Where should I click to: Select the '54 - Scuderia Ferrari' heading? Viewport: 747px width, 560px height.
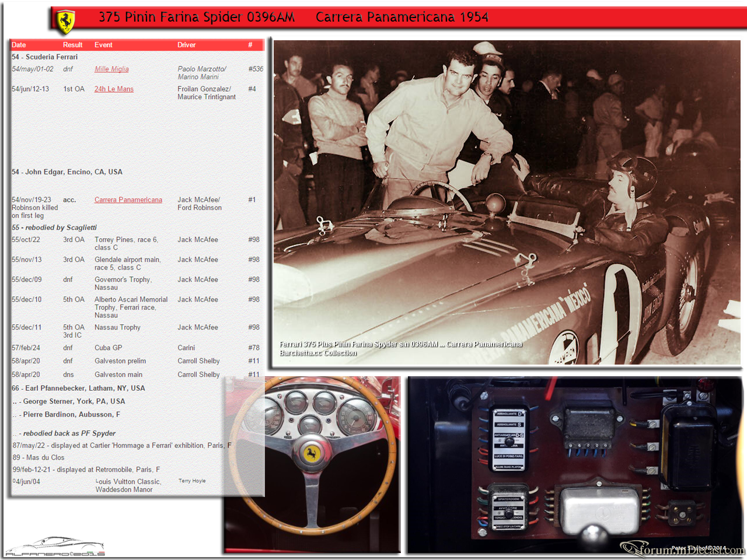[x=44, y=57]
